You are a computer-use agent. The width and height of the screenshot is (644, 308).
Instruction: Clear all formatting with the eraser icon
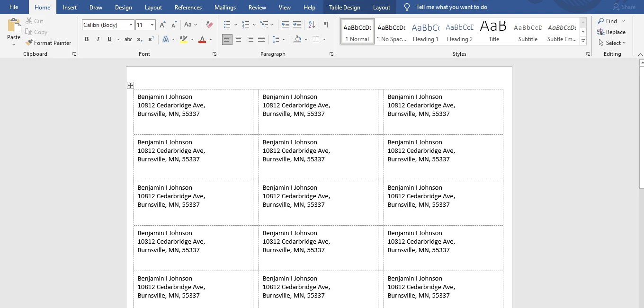209,24
